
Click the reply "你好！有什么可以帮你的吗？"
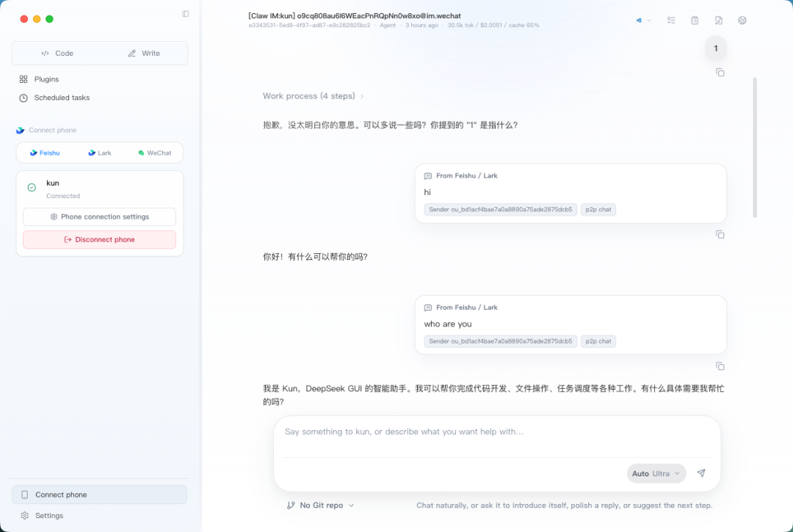[315, 257]
